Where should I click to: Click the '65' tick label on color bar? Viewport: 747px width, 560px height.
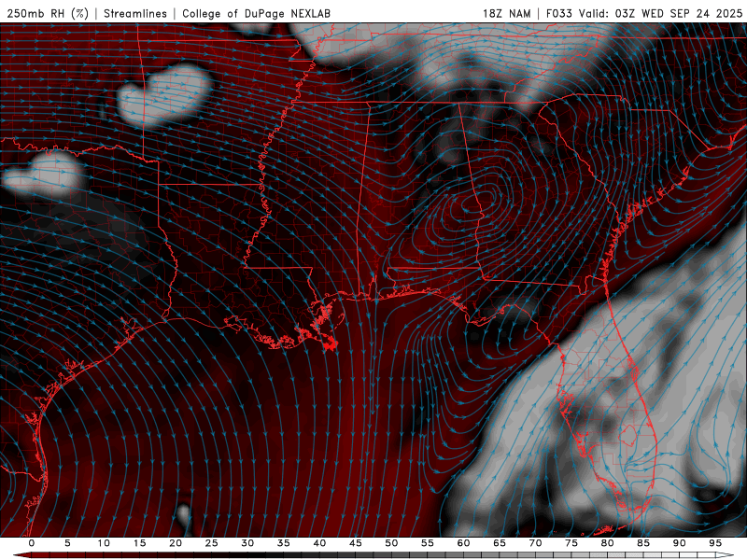point(500,543)
